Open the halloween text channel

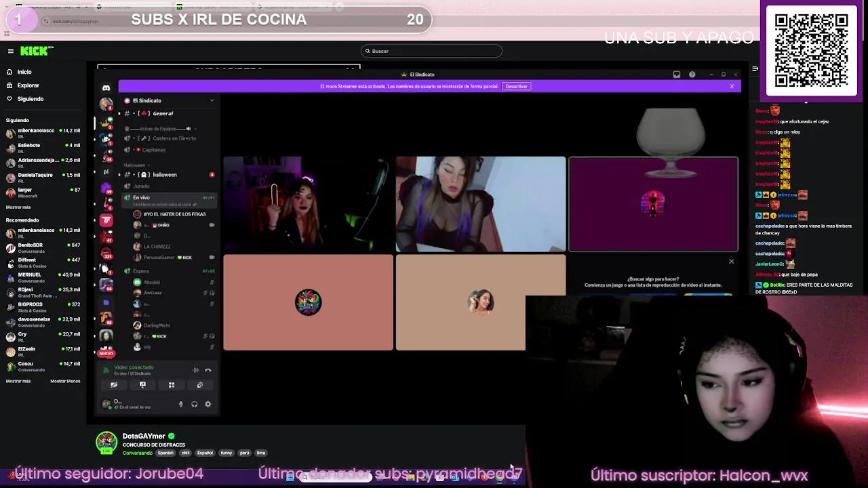170,175
